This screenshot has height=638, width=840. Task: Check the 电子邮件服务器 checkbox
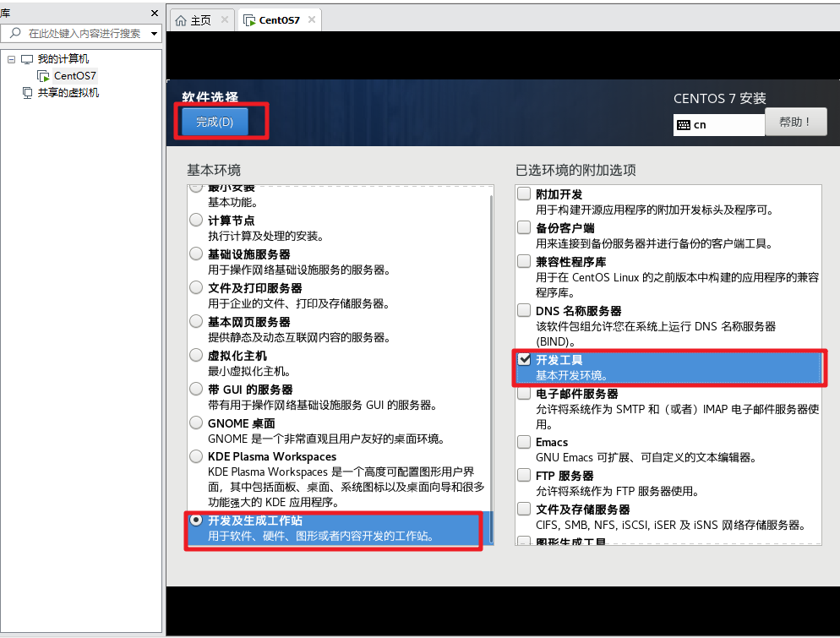(x=524, y=393)
